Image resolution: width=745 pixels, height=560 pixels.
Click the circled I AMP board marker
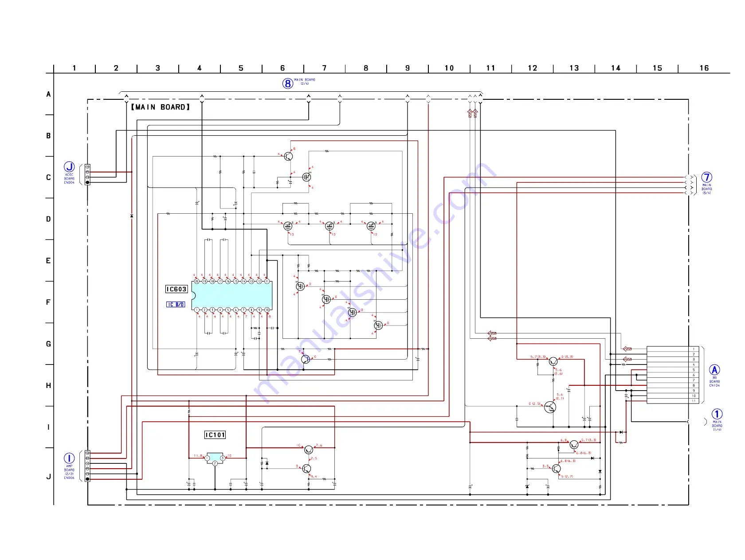tap(69, 458)
